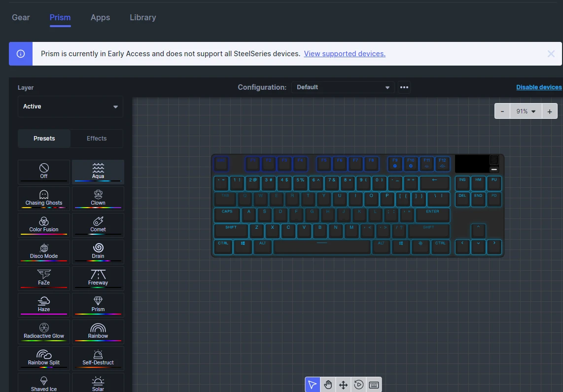Viewport: 563px width, 392px height.
Task: Apply the Aqua preset
Action: [x=98, y=172]
